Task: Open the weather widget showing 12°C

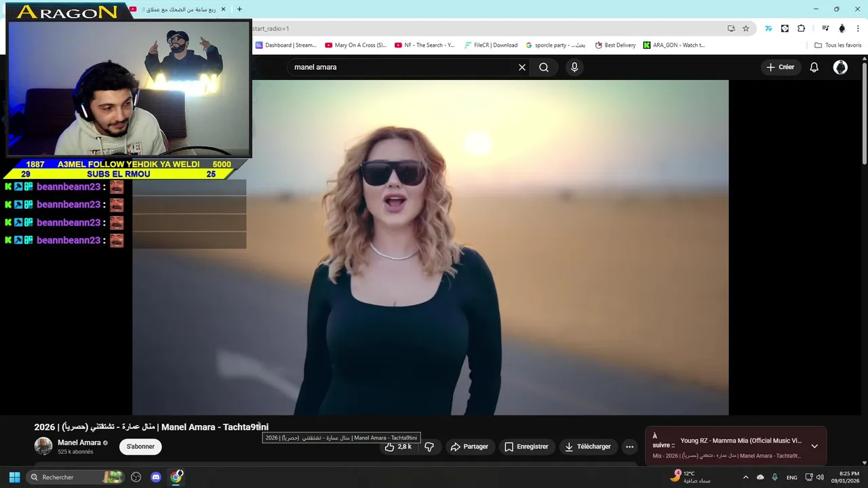Action: [x=690, y=477]
